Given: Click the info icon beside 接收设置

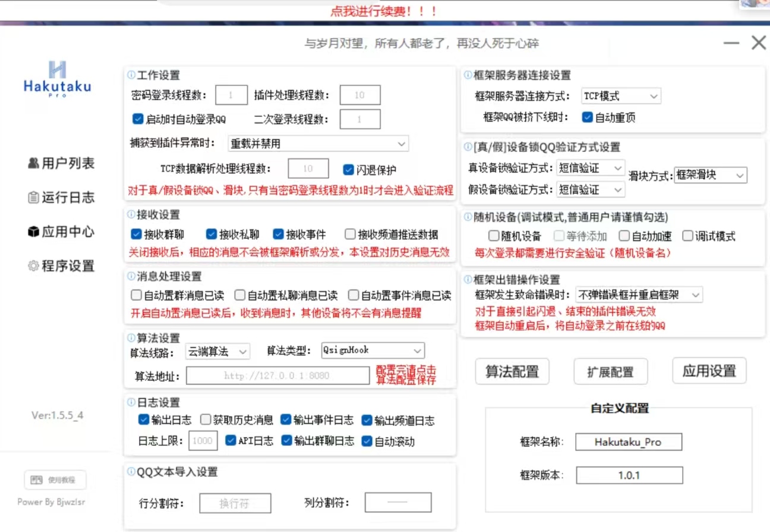Looking at the screenshot, I should [131, 214].
